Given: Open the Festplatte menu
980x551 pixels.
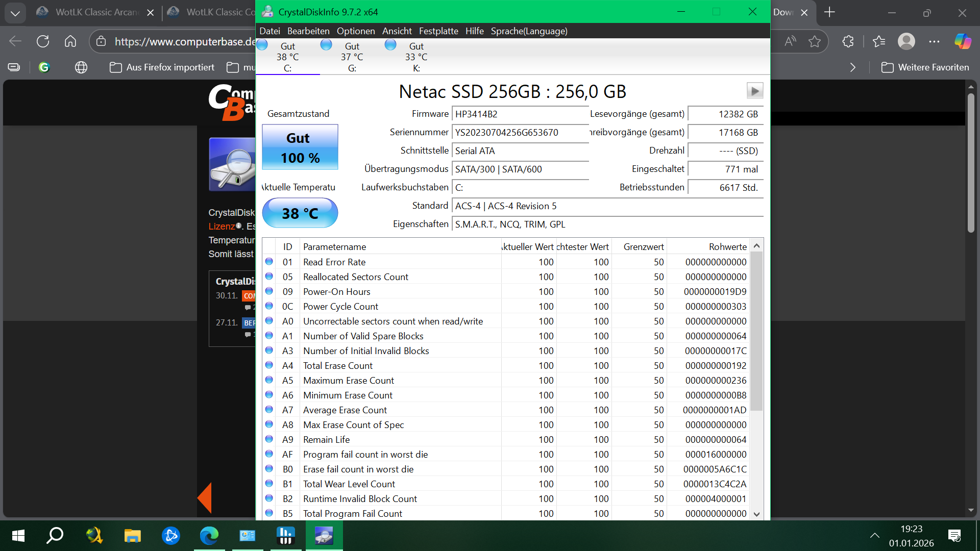Looking at the screenshot, I should click(438, 31).
